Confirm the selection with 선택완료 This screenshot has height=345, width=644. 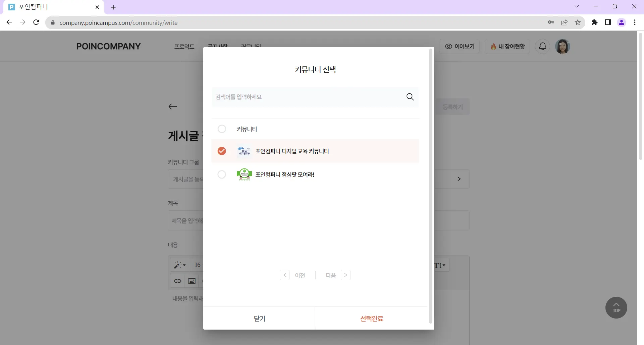(x=372, y=318)
